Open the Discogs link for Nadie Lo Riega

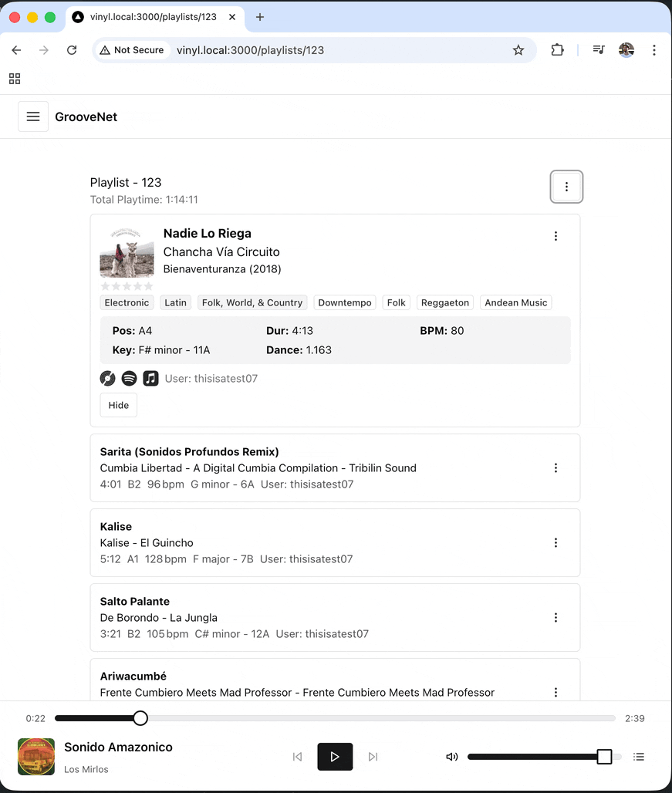tap(107, 378)
